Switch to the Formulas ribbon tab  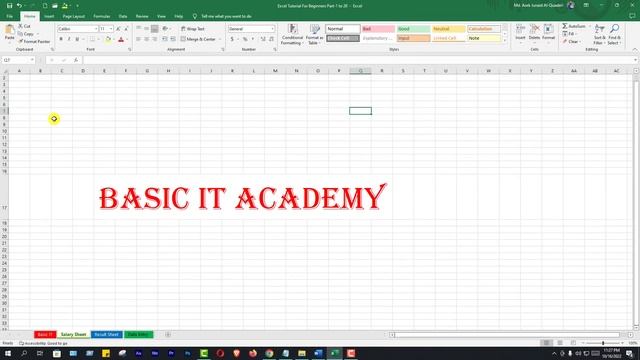coord(102,16)
